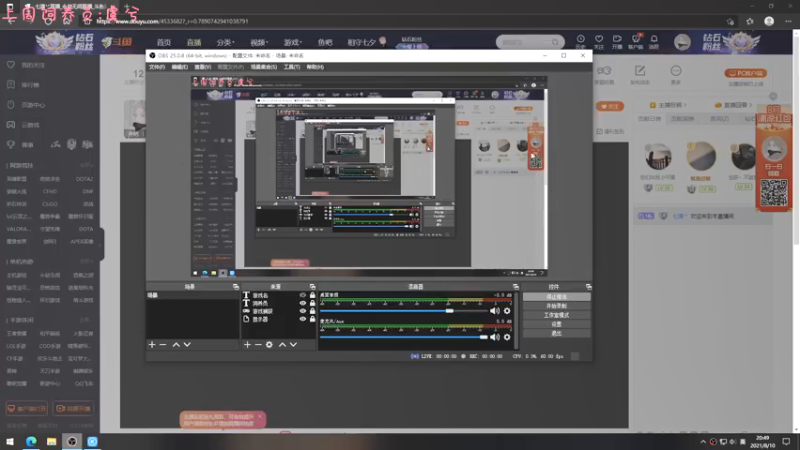Open 设置 from OBS controls
The height and width of the screenshot is (450, 800).
click(x=556, y=324)
